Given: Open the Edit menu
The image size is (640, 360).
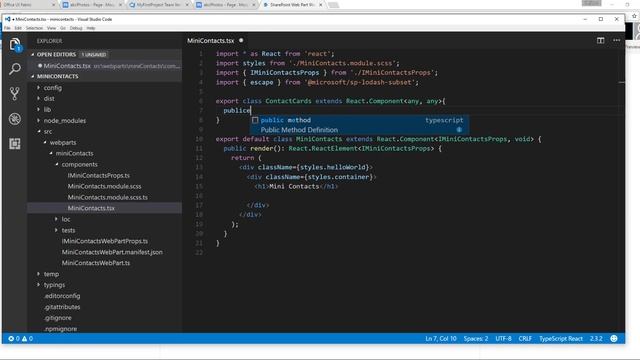Looking at the screenshot, I should tap(18, 28).
